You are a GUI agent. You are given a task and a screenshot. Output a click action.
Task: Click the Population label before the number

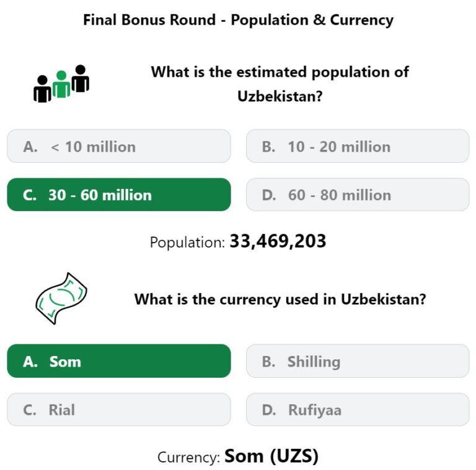coord(187,243)
